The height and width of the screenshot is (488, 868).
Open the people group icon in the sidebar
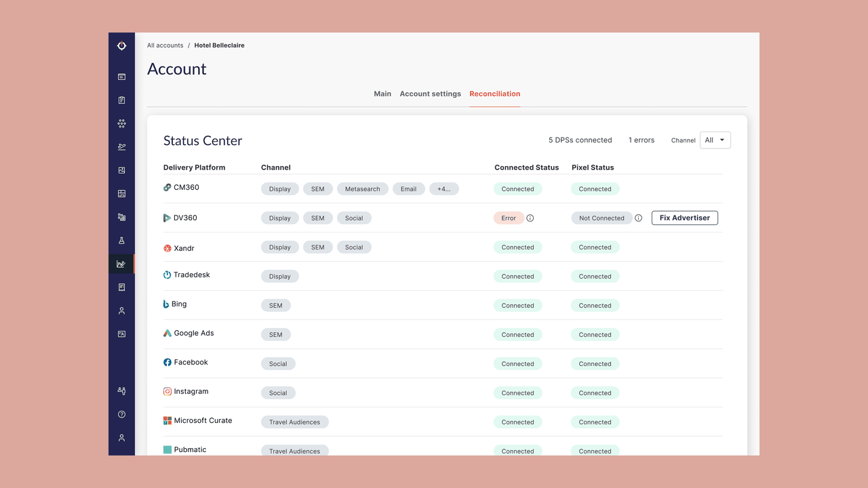pyautogui.click(x=121, y=390)
